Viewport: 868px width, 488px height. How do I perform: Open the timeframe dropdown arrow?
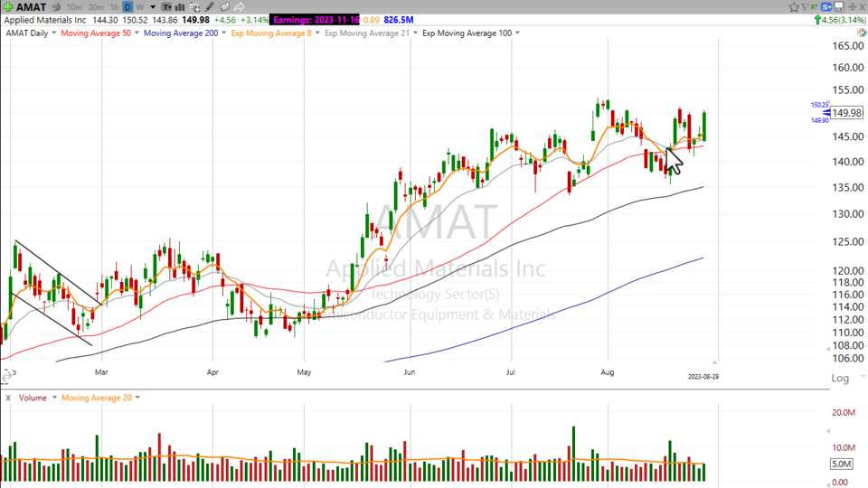153,7
